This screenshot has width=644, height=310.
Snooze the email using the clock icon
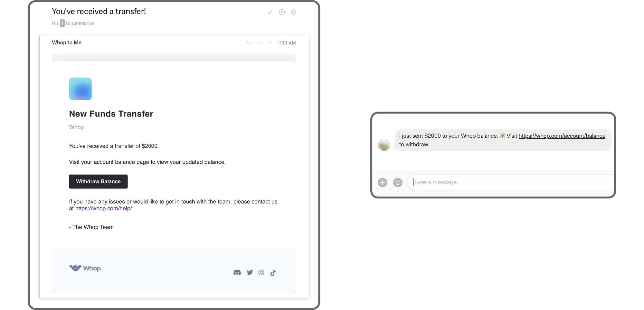282,12
